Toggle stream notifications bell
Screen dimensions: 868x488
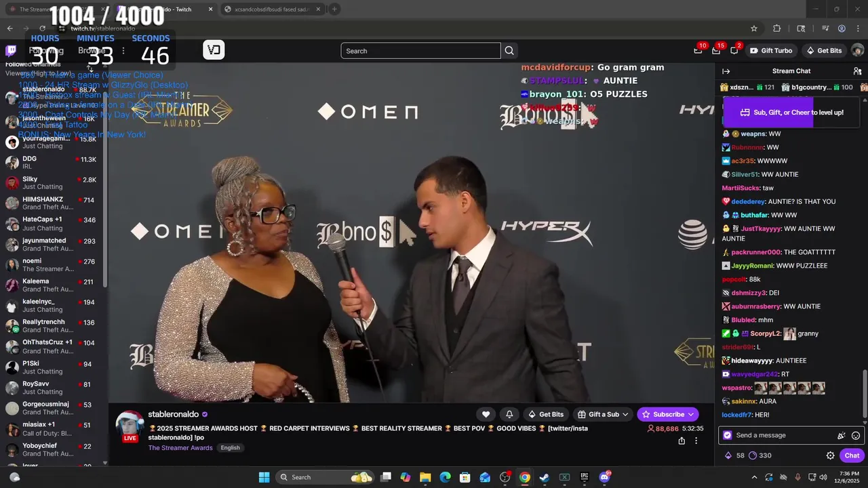[509, 414]
